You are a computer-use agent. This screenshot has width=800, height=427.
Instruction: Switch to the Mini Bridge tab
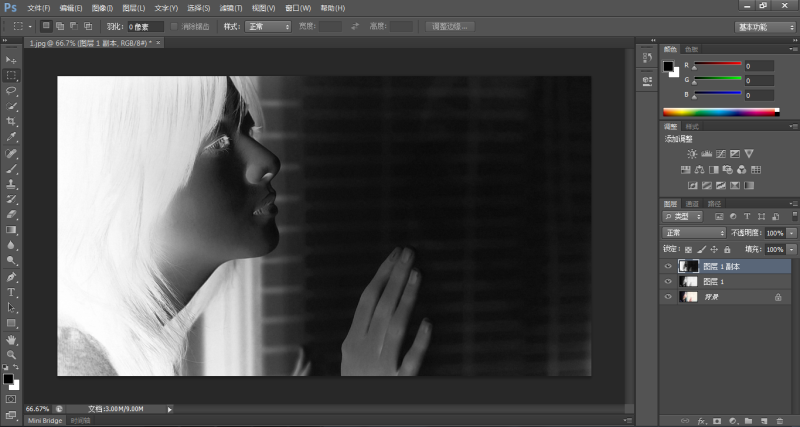pos(44,421)
